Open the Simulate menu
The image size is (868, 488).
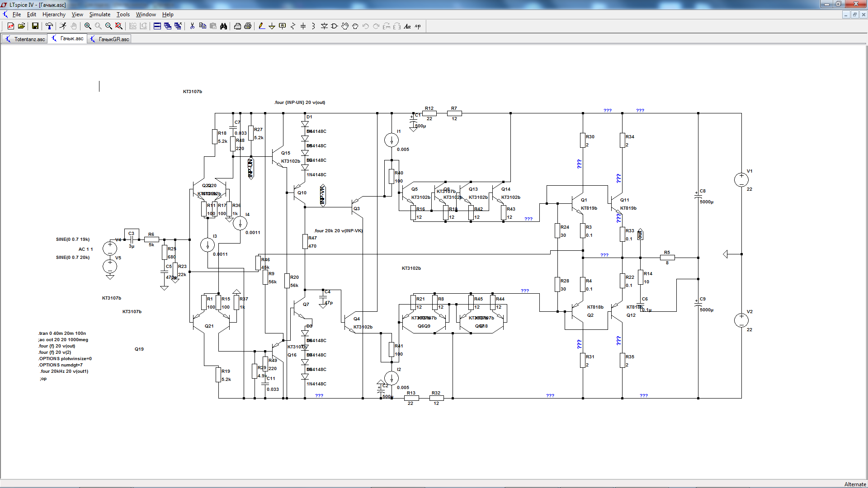coord(99,14)
